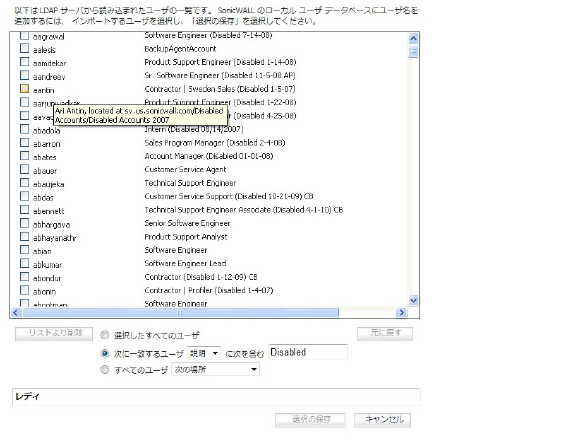Click the 元に戻す button
Image resolution: width=576 pixels, height=444 pixels.
[x=385, y=333]
